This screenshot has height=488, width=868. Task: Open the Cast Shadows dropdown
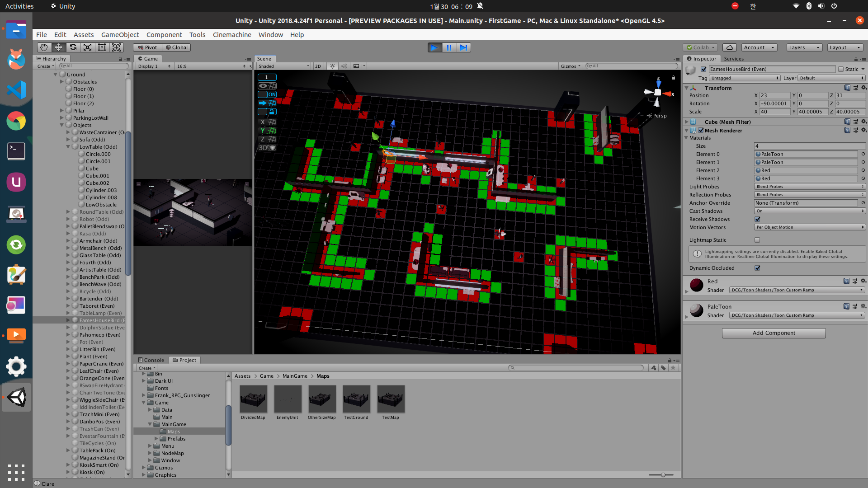[809, 211]
